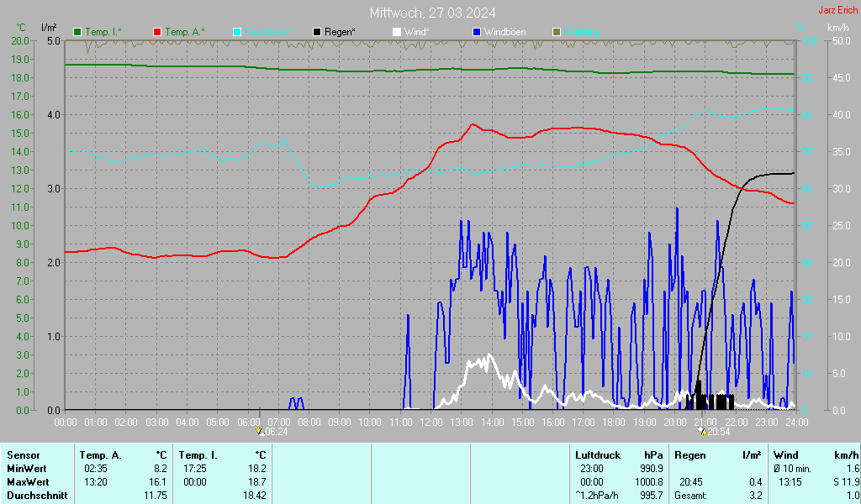Click the white Wind legend square

(397, 33)
